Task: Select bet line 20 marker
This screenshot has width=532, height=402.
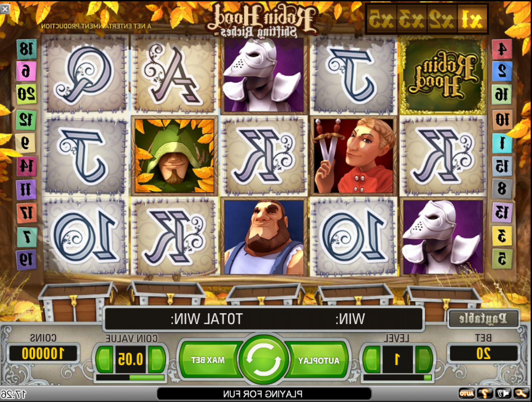Action: click(x=26, y=94)
